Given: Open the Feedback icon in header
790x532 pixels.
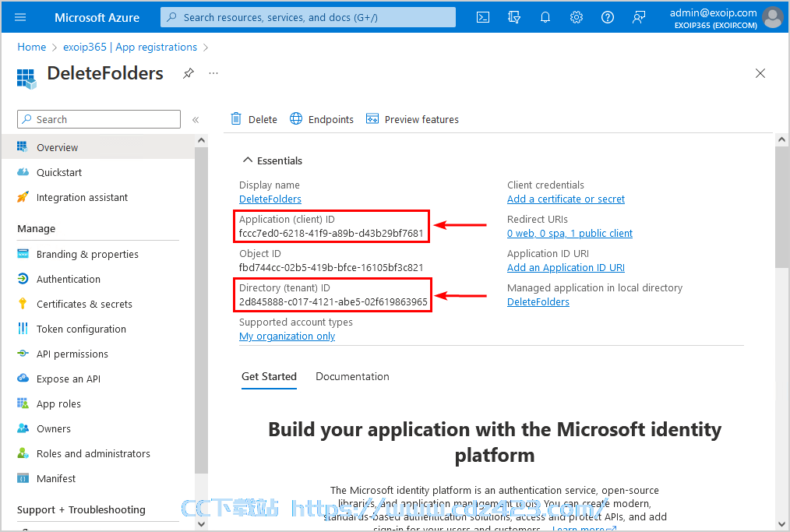Looking at the screenshot, I should (x=639, y=18).
